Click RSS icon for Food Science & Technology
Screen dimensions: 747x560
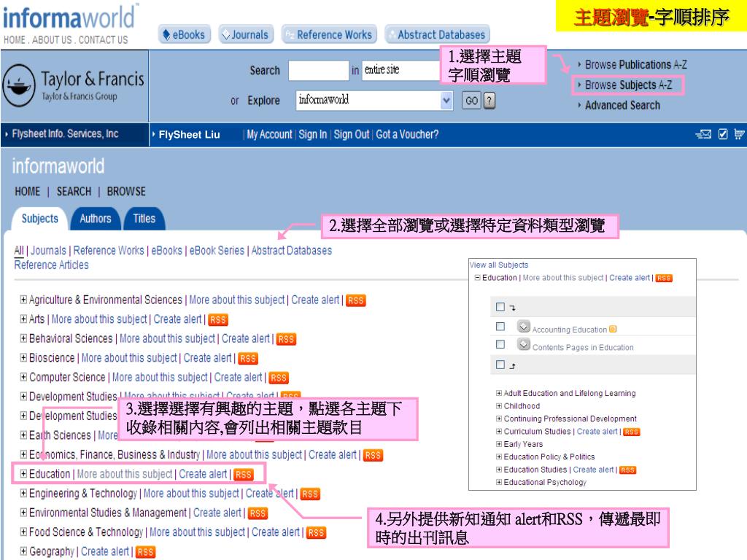[316, 533]
